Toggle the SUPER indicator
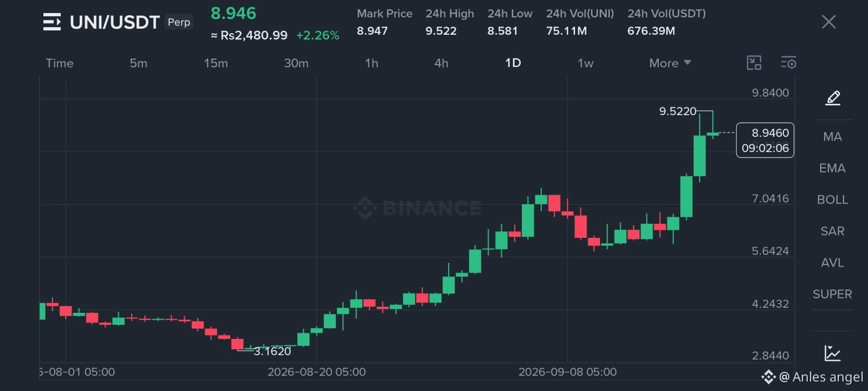This screenshot has height=391, width=868. coord(832,294)
